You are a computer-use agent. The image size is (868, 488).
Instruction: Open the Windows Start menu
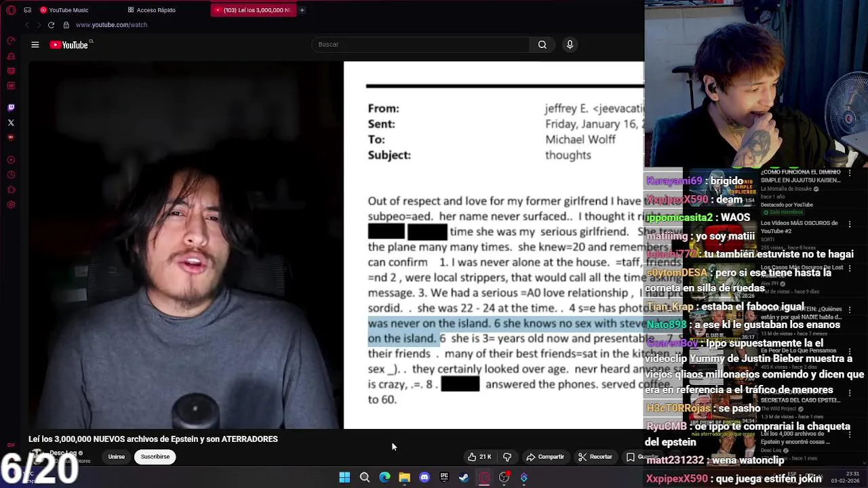click(344, 478)
